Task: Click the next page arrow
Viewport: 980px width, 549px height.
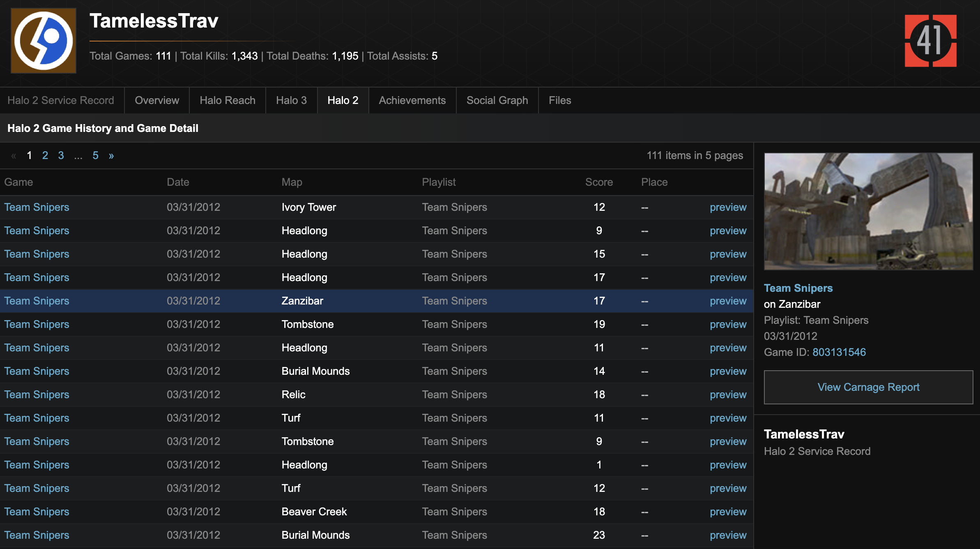Action: coord(111,155)
